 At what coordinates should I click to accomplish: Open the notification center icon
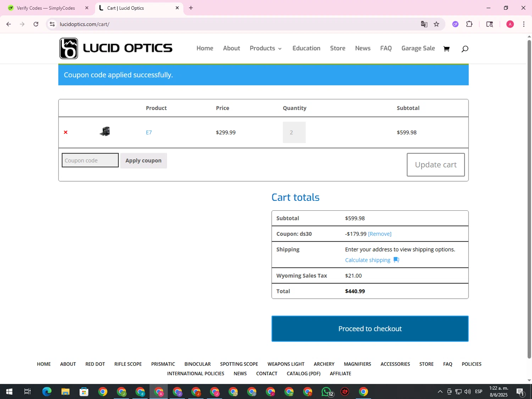pyautogui.click(x=520, y=392)
